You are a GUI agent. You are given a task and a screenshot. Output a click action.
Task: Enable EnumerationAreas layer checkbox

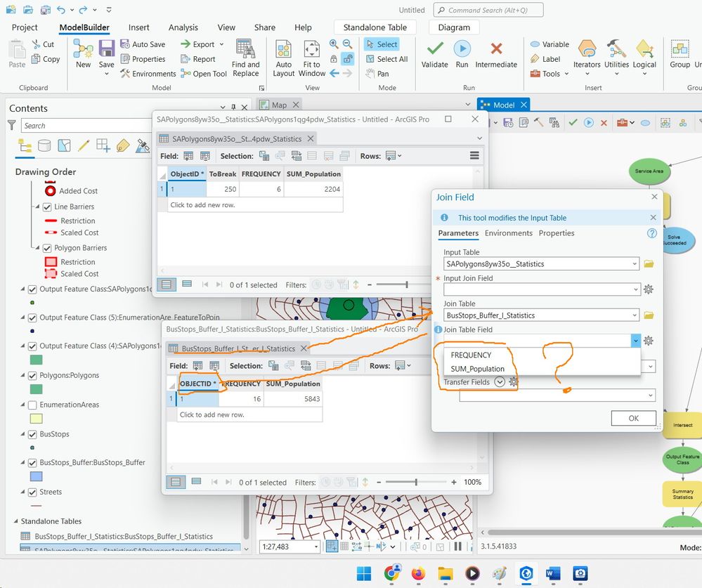(32, 405)
